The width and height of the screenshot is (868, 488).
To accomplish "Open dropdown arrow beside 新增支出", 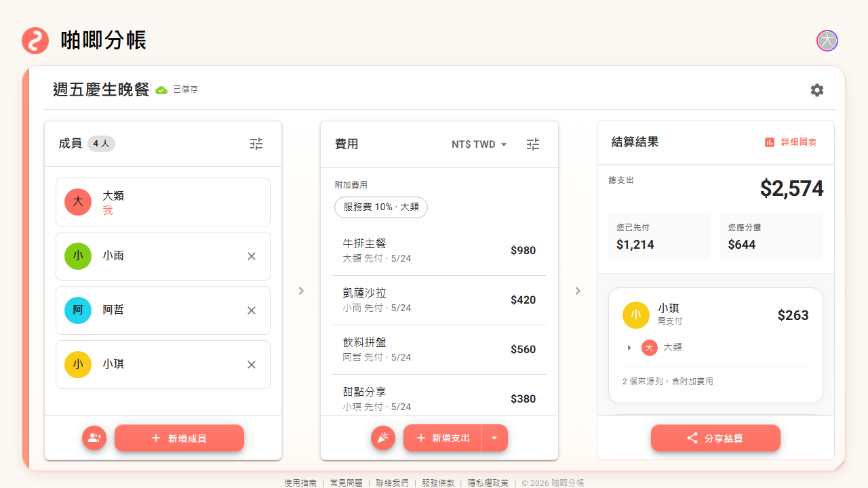I will click(x=494, y=438).
